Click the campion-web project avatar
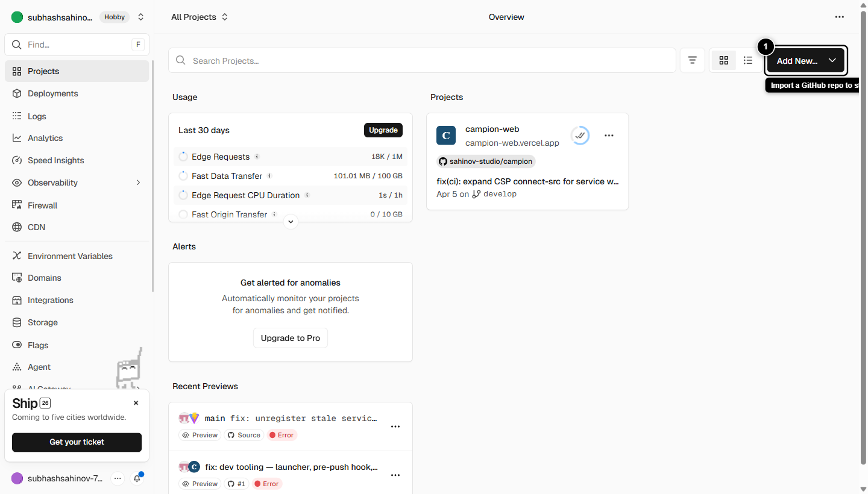This screenshot has width=868, height=494. (x=446, y=136)
